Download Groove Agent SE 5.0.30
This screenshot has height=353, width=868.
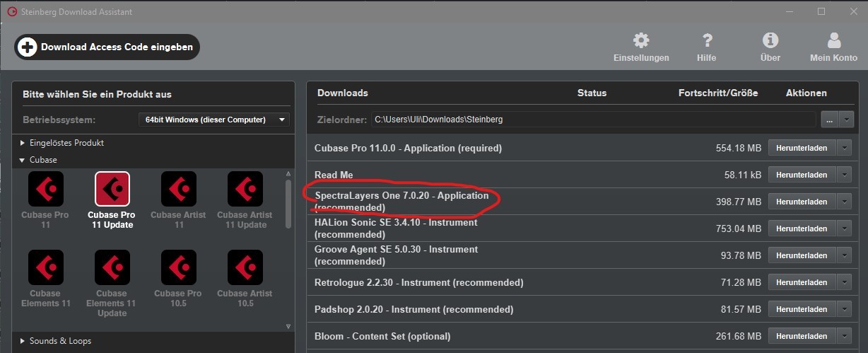(802, 255)
